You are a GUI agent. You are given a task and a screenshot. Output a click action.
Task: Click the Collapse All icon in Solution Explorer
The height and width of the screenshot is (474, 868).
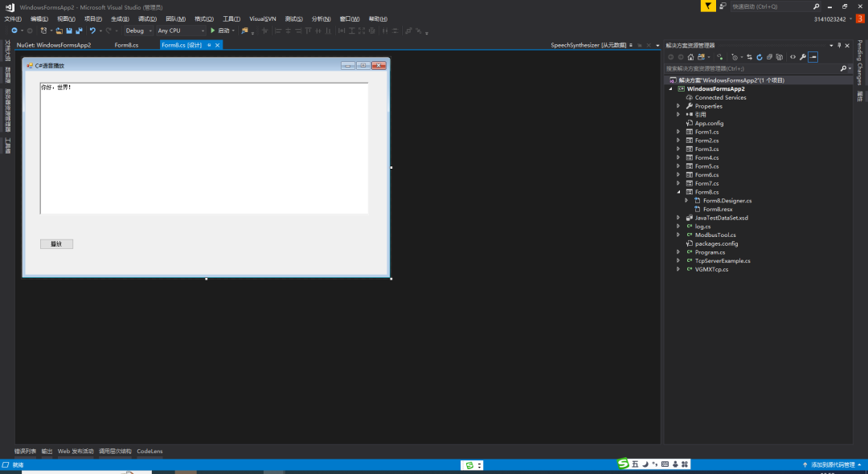pos(769,57)
